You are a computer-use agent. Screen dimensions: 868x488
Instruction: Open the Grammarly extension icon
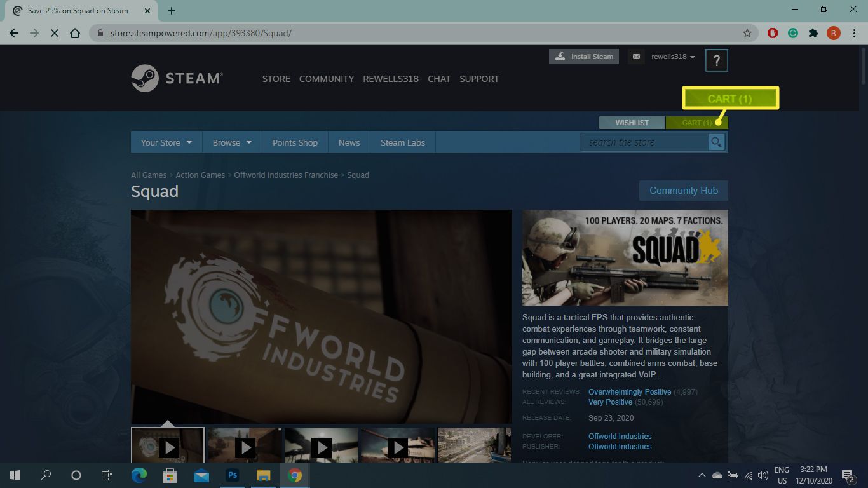(x=793, y=33)
